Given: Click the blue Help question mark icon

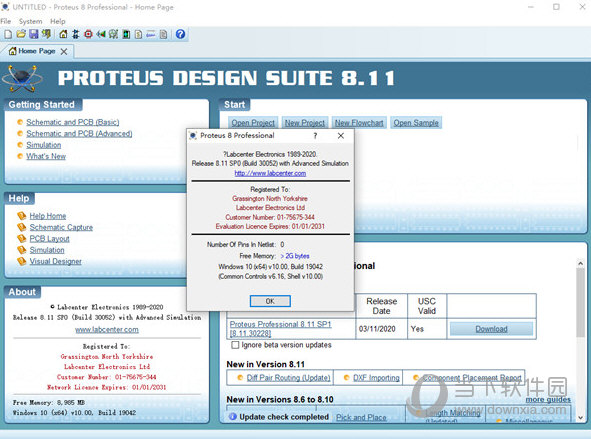Looking at the screenshot, I should (x=181, y=34).
